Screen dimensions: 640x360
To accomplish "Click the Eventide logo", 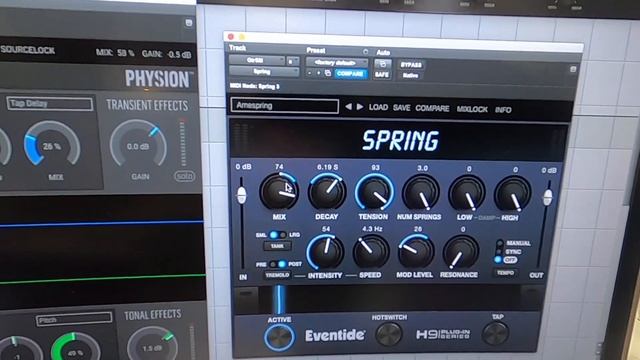I will tap(335, 336).
